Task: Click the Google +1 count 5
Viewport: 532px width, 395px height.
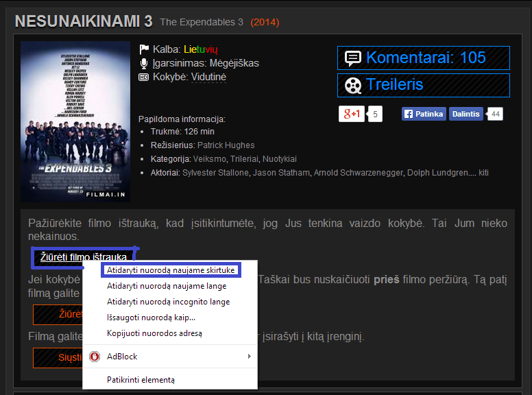Action: [375, 114]
